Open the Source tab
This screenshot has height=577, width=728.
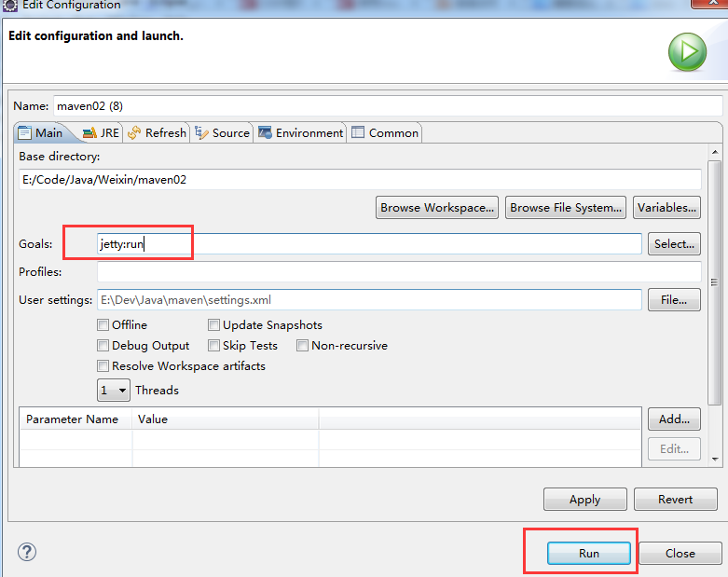pos(223,133)
